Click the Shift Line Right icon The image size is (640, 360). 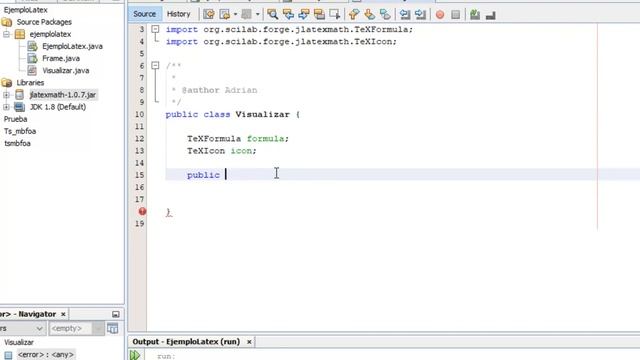click(420, 15)
